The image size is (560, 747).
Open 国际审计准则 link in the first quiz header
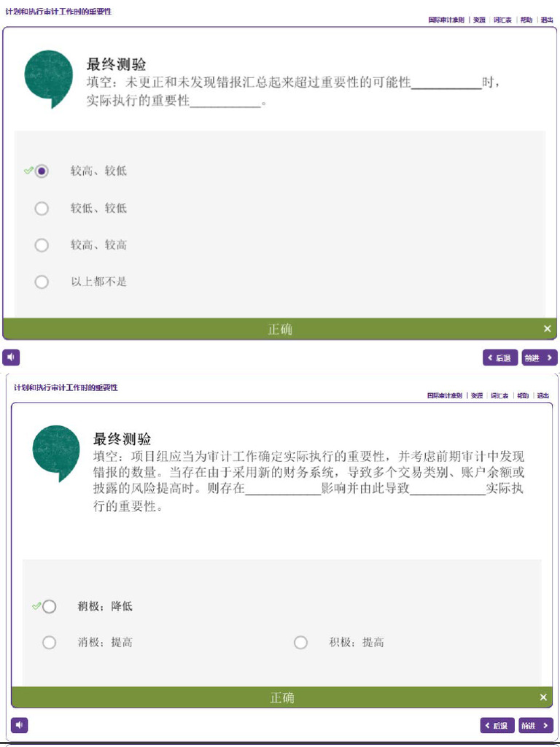pos(446,20)
